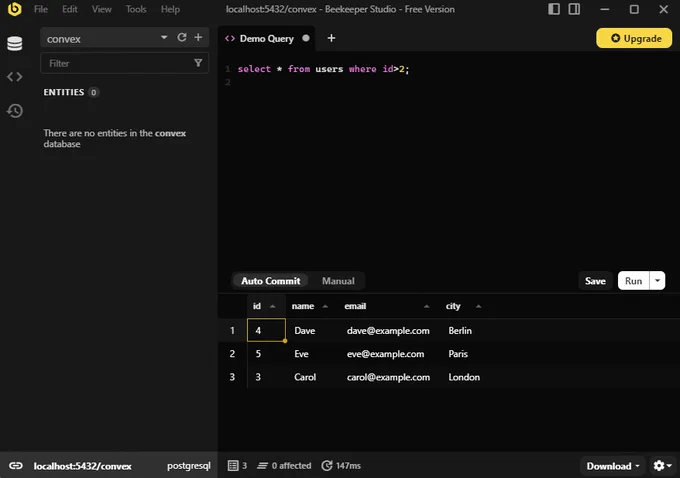The image size is (680, 478).
Task: Open the Download dropdown
Action: click(612, 466)
